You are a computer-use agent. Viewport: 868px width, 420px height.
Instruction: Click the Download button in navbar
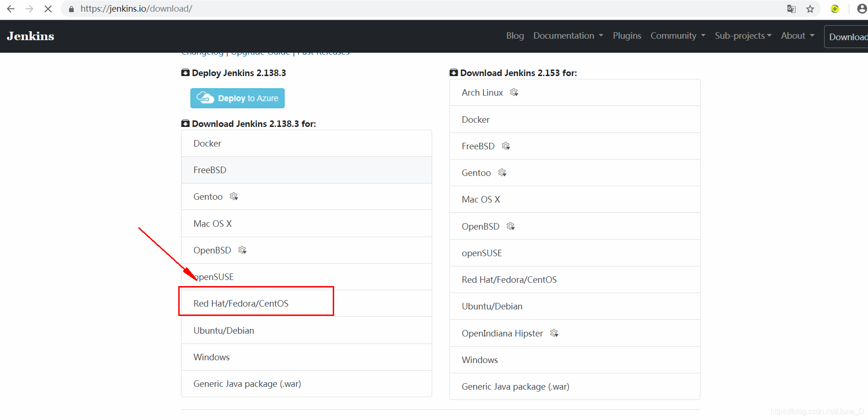[847, 37]
